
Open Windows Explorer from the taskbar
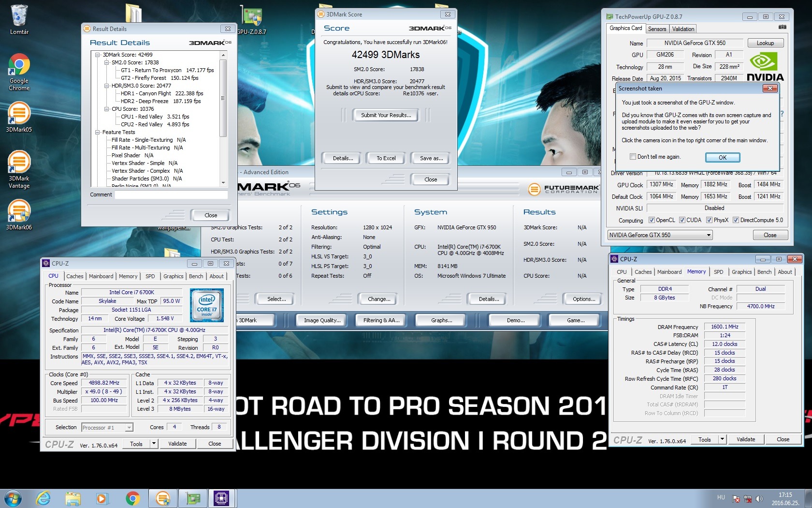pyautogui.click(x=73, y=498)
